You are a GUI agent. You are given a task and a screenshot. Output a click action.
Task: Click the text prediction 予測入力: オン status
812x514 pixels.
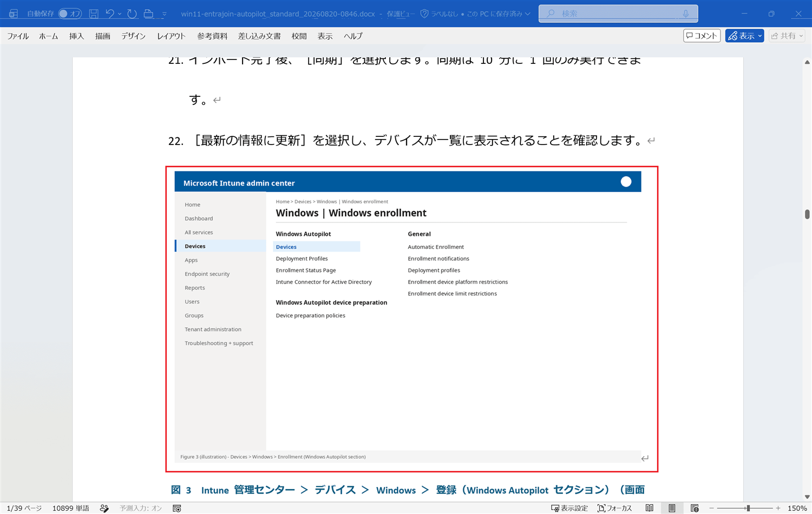[141, 508]
